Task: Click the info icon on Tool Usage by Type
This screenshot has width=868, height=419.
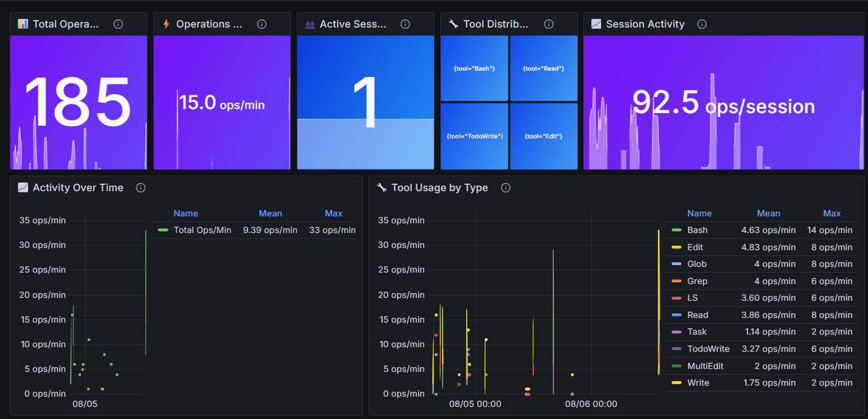Action: click(505, 188)
